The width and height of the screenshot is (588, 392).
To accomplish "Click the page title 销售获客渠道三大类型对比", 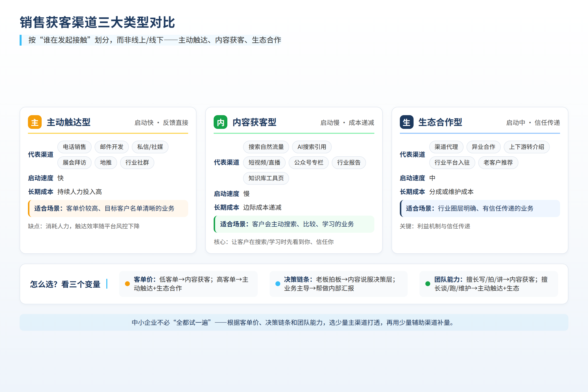I will 97,23.
